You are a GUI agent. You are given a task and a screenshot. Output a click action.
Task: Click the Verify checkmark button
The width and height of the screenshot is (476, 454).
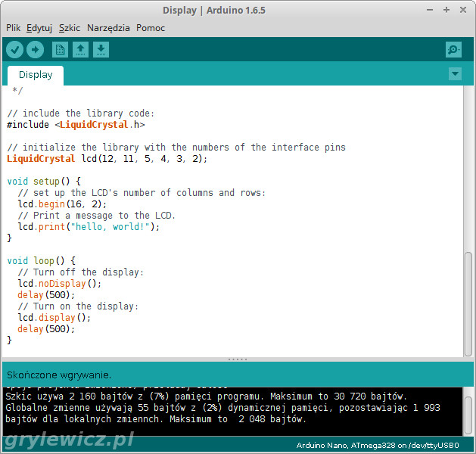pyautogui.click(x=14, y=49)
